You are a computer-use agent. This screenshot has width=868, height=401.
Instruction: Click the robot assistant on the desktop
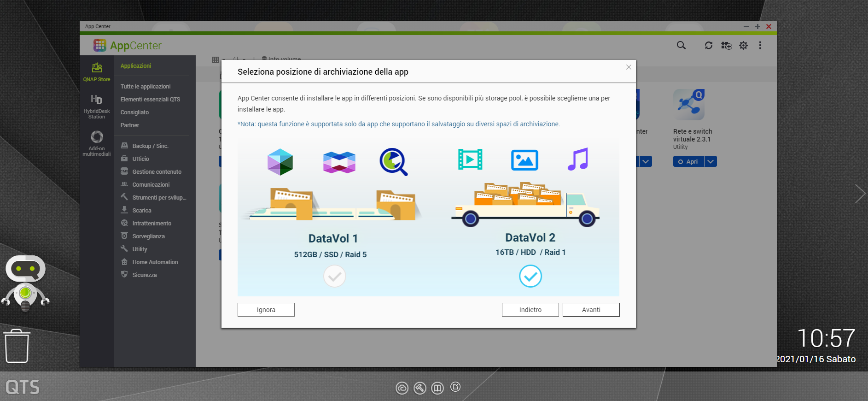[x=25, y=283]
